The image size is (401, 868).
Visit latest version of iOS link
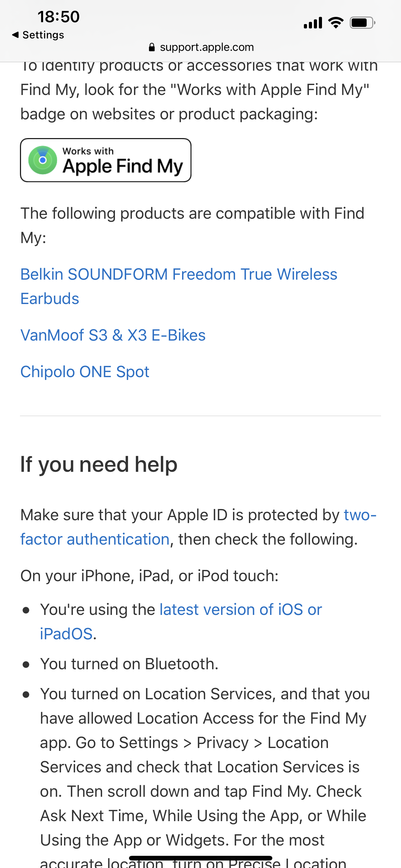coord(240,610)
